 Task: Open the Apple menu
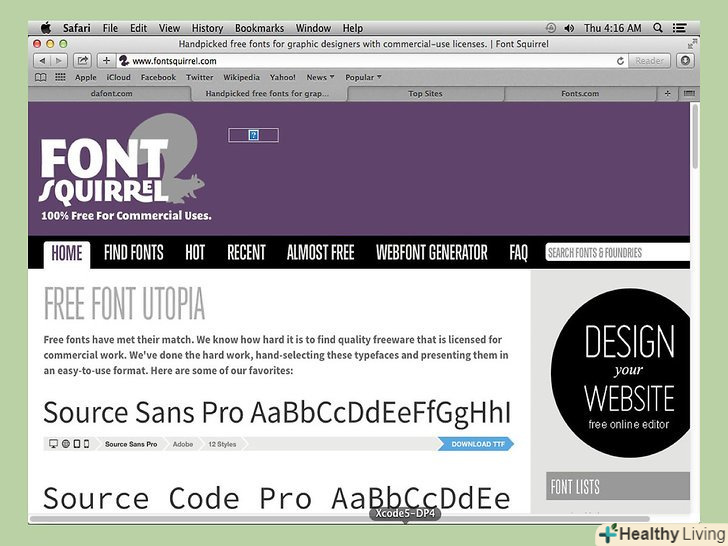(x=46, y=28)
